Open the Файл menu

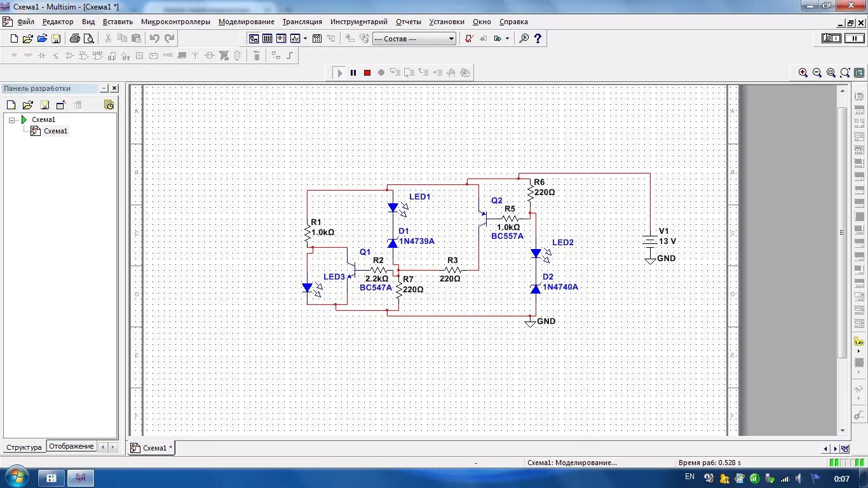point(25,22)
